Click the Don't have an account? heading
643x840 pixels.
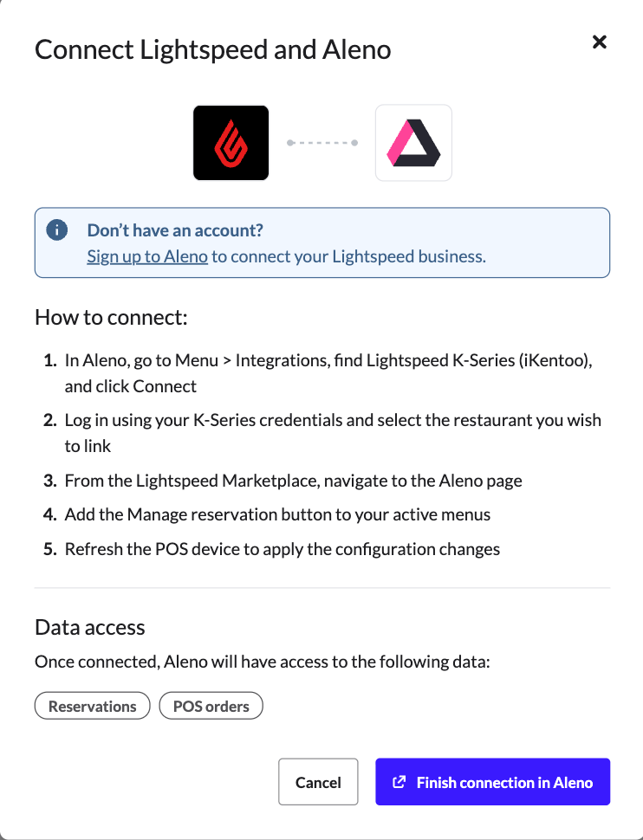point(175,230)
